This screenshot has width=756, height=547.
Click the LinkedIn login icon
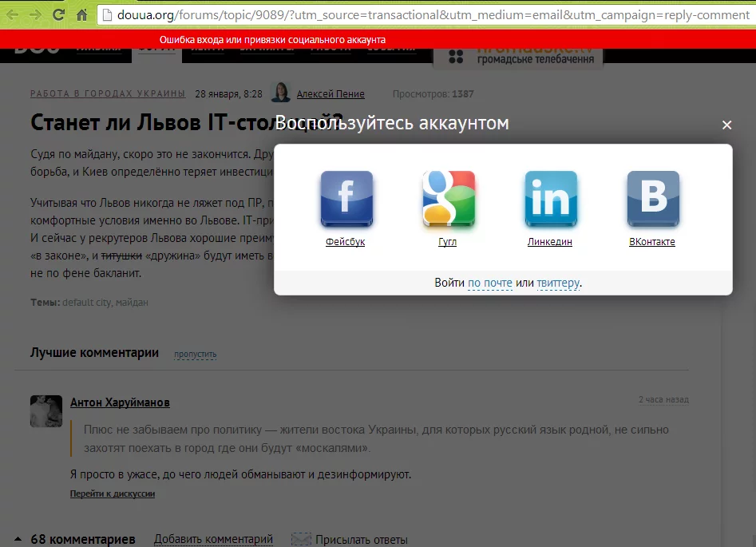551,199
